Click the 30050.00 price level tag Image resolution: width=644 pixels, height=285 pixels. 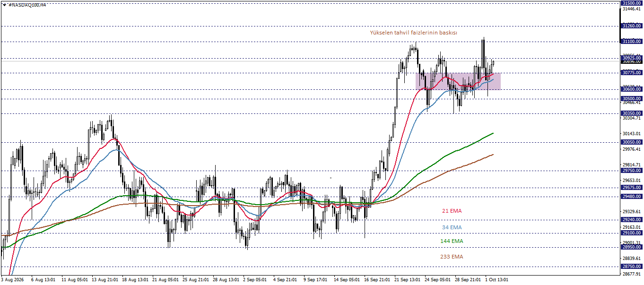pyautogui.click(x=631, y=142)
